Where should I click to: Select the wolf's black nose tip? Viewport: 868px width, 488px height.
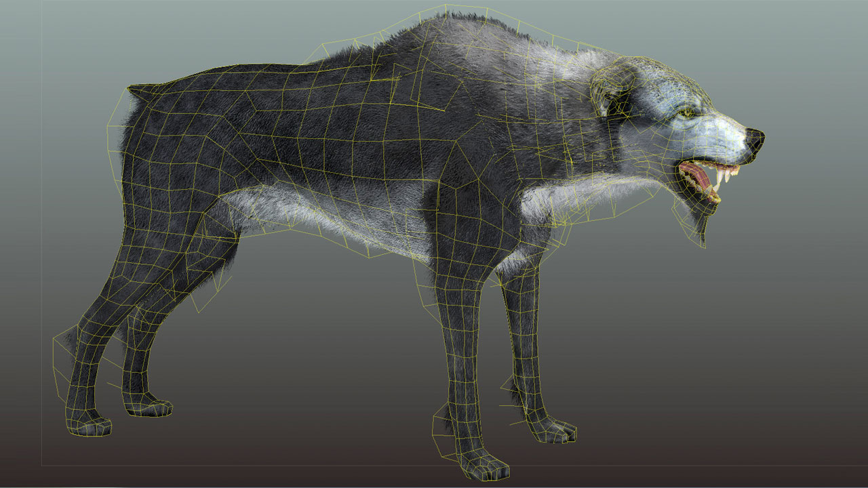[757, 138]
